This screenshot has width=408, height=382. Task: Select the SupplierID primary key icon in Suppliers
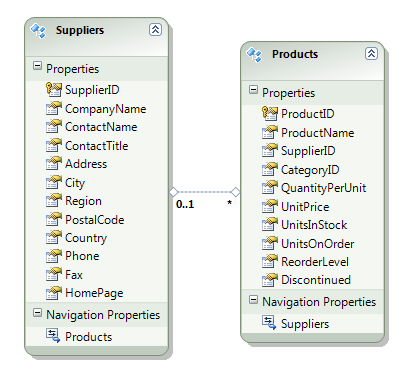tap(54, 89)
